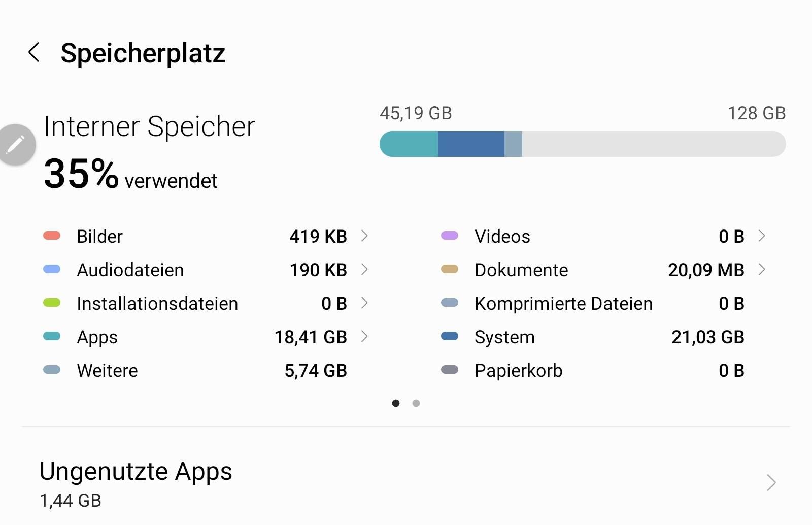Viewport: 812px width, 525px height.
Task: Select the first page indicator dot
Action: (x=396, y=403)
